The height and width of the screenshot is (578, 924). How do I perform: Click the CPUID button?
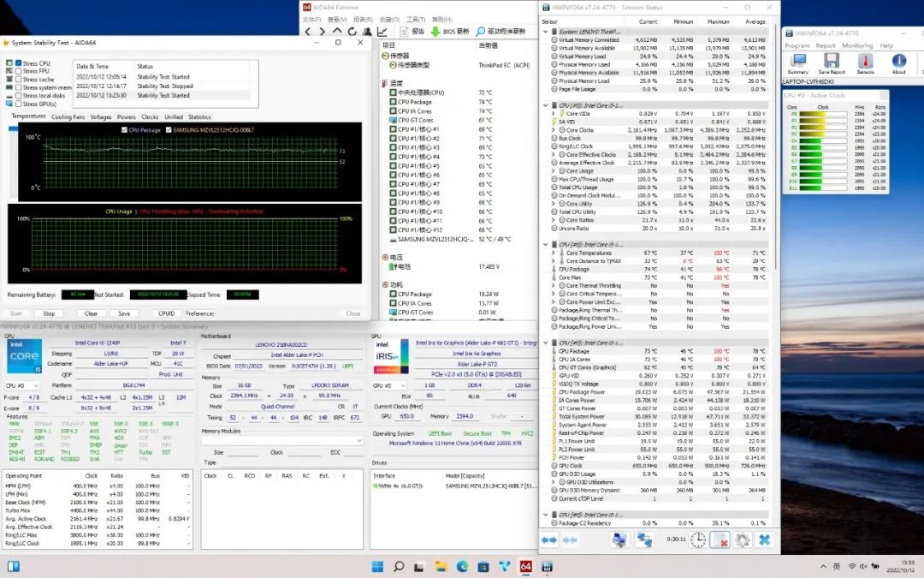click(x=166, y=313)
